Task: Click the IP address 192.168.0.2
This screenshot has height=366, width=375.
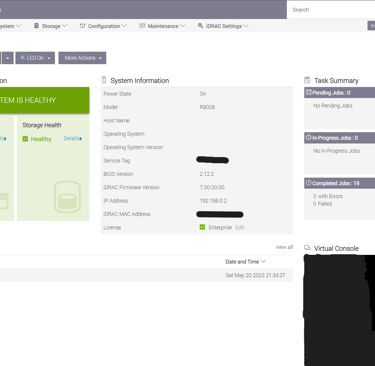Action: click(213, 201)
